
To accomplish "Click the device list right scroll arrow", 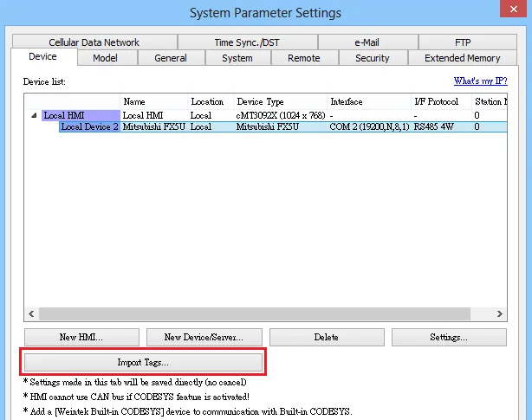I will tap(499, 313).
